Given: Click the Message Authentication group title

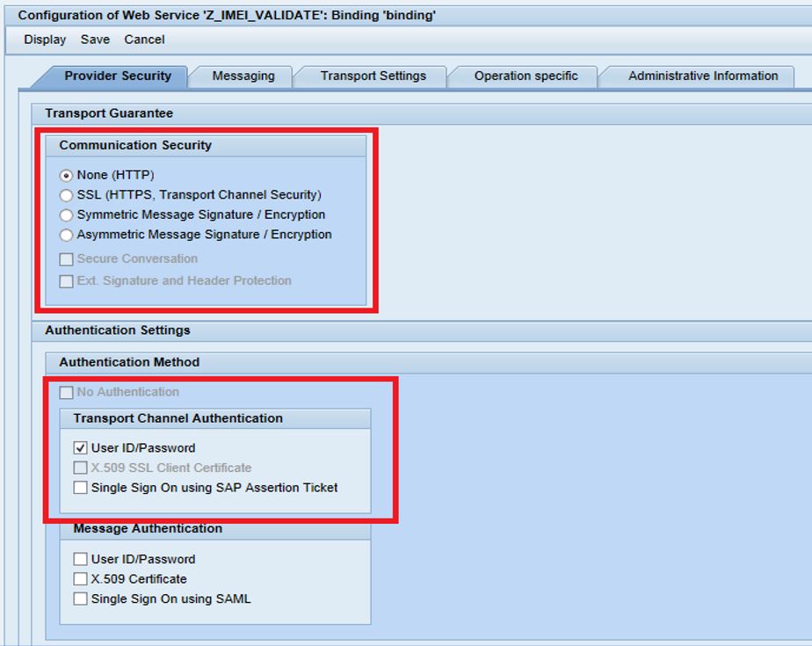Looking at the screenshot, I should (x=149, y=529).
